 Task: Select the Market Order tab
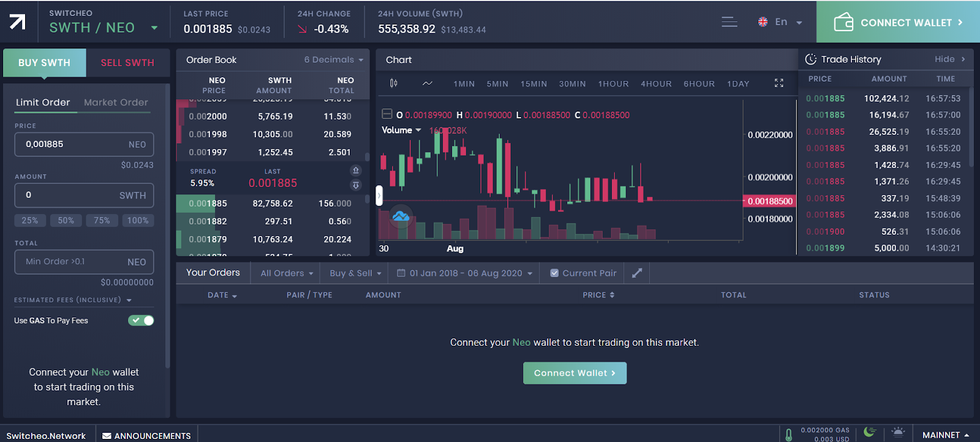pyautogui.click(x=116, y=102)
